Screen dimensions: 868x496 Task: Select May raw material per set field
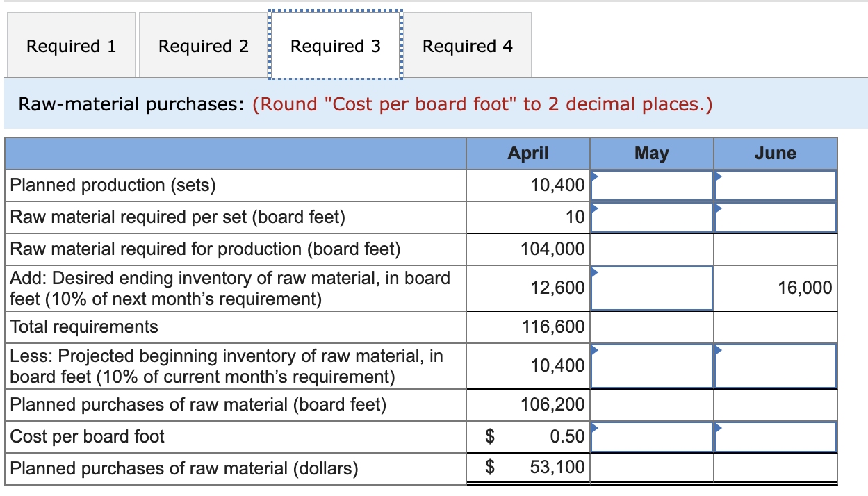[651, 217]
